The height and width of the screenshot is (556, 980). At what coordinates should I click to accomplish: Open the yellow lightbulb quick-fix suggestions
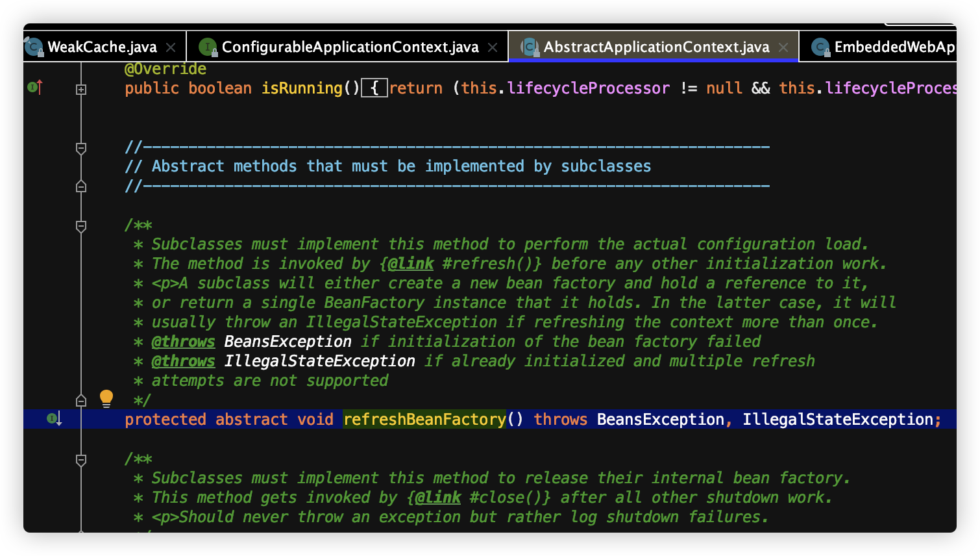[x=106, y=398]
